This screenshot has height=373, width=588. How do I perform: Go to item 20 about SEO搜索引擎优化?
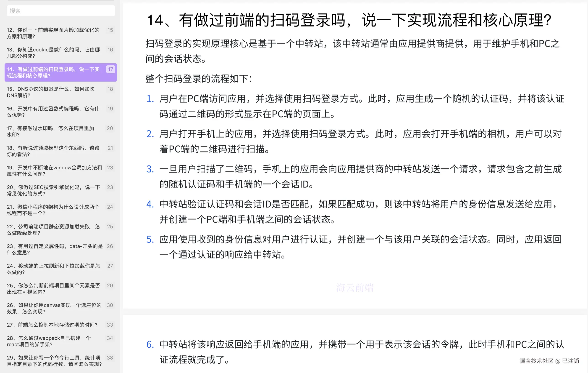[53, 190]
